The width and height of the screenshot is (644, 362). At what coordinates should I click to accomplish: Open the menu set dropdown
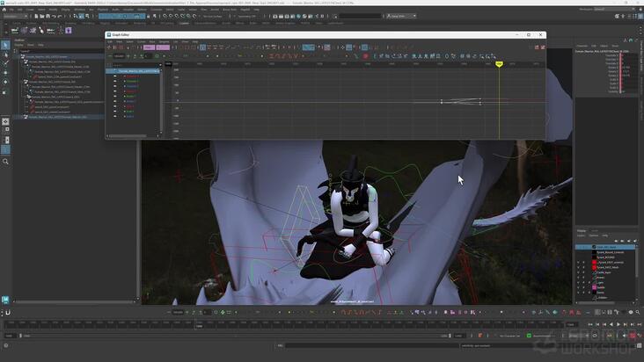[15, 16]
